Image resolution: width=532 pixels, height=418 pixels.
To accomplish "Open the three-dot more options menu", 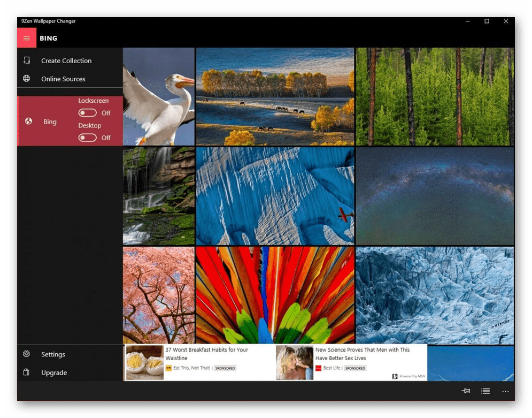I will tap(505, 391).
